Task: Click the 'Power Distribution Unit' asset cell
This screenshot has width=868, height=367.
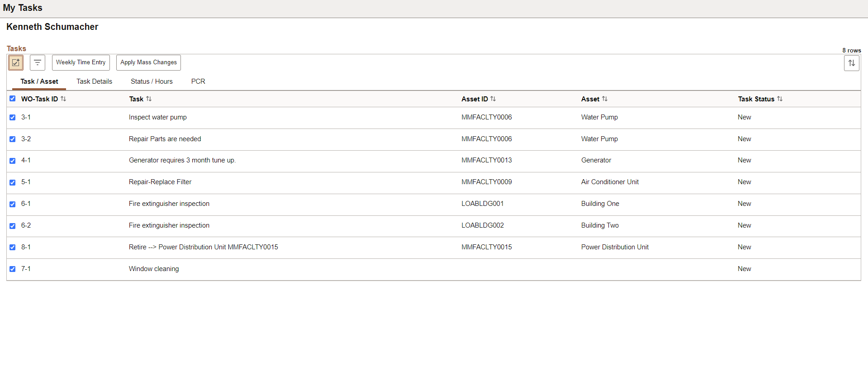Action: (615, 247)
